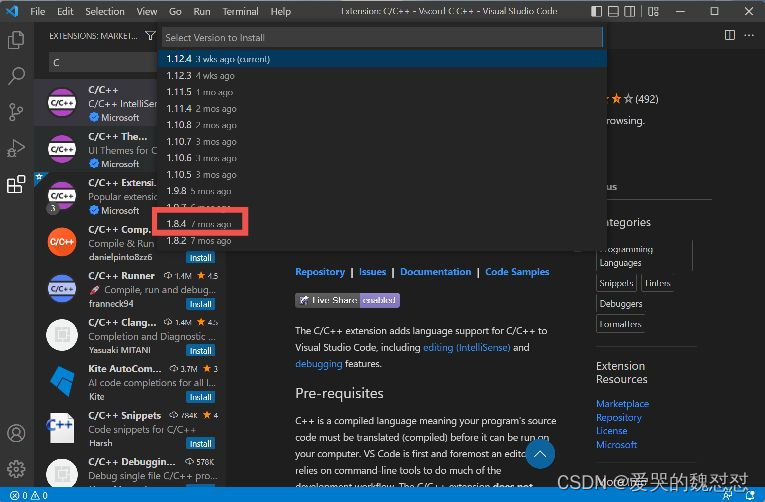The height and width of the screenshot is (502, 765).
Task: Open the View menu
Action: [146, 11]
